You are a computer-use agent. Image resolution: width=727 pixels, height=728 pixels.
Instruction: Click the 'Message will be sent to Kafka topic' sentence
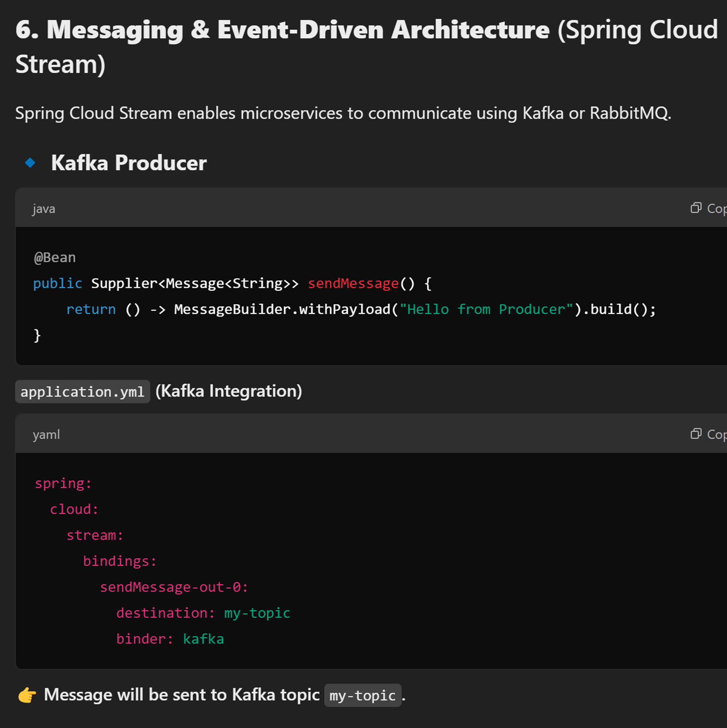coord(182,695)
